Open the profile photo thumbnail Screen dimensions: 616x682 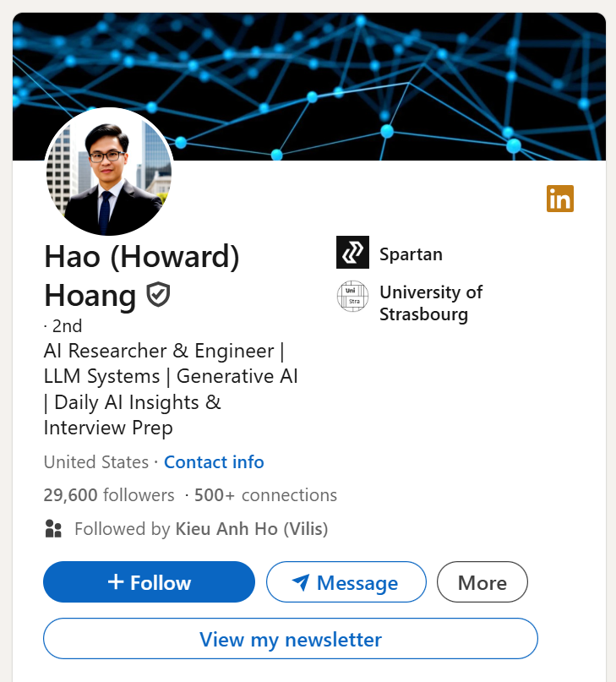coord(109,172)
